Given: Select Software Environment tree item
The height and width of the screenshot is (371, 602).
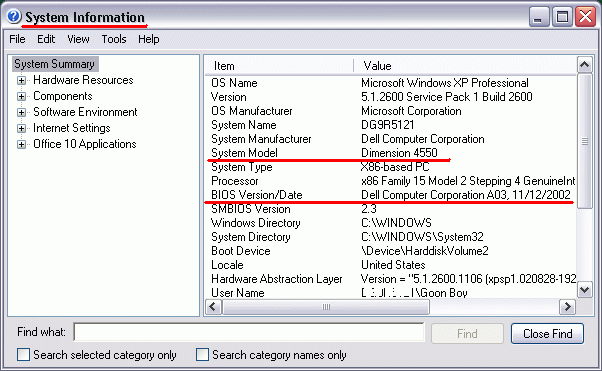Looking at the screenshot, I should (x=85, y=112).
